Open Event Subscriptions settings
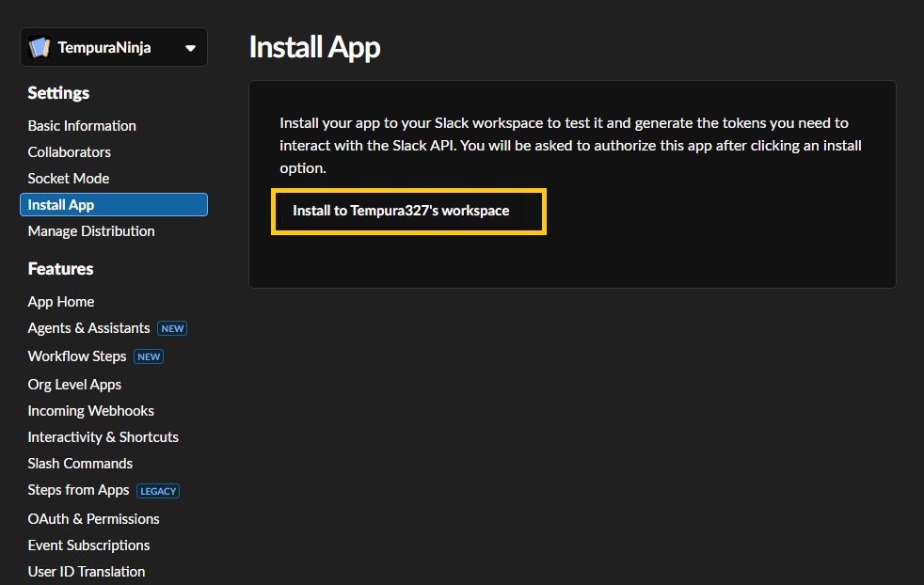Viewport: 924px width, 585px height. pyautogui.click(x=88, y=545)
